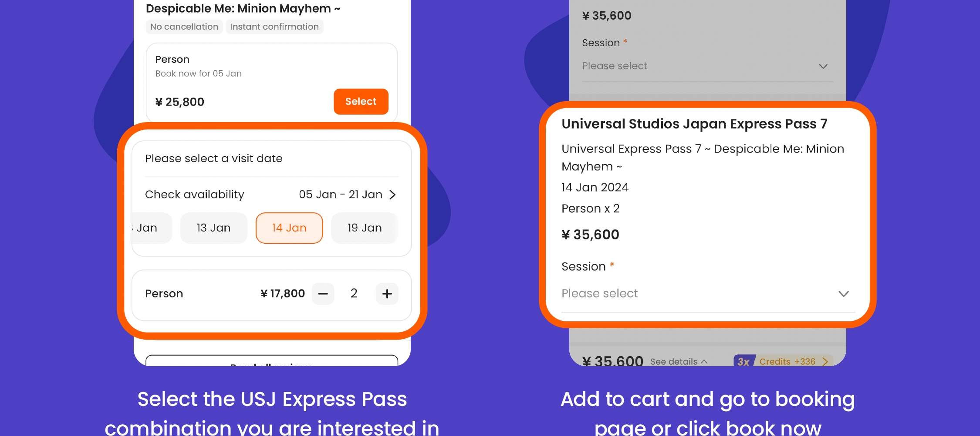This screenshot has height=436, width=980.
Task: Click the plus icon to increase Person count
Action: [387, 293]
